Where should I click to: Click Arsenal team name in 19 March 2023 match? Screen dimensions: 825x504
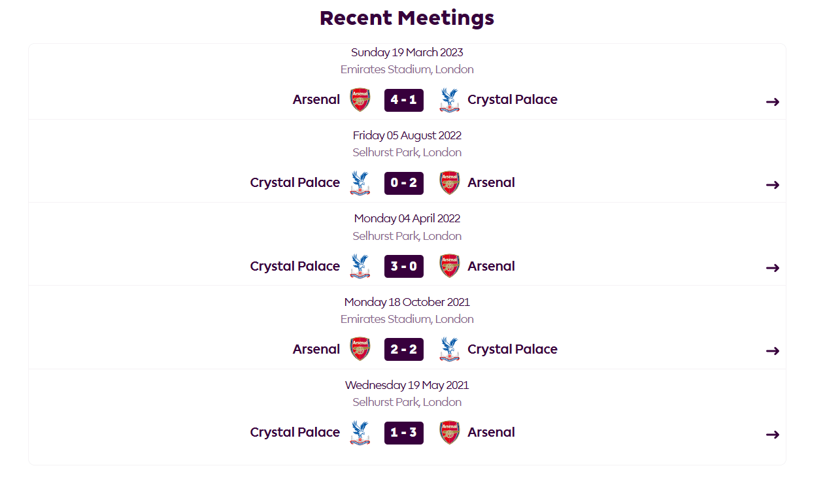[x=316, y=99]
